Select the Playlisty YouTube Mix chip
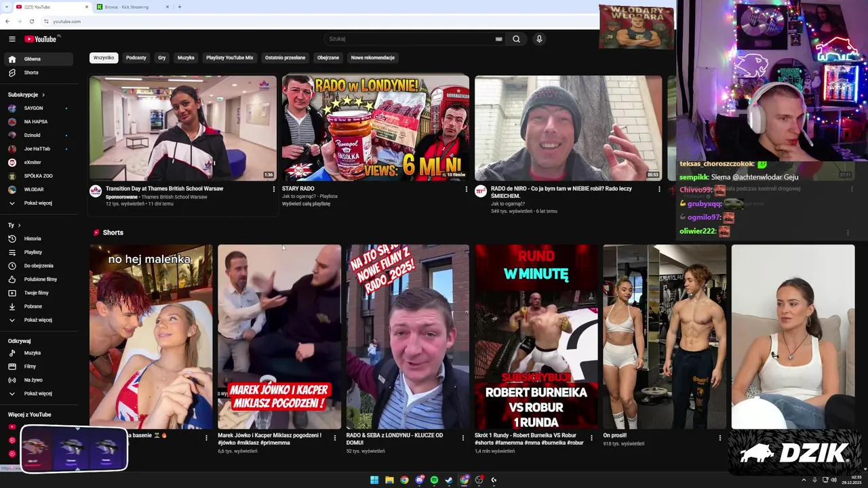868x488 pixels. pos(230,58)
